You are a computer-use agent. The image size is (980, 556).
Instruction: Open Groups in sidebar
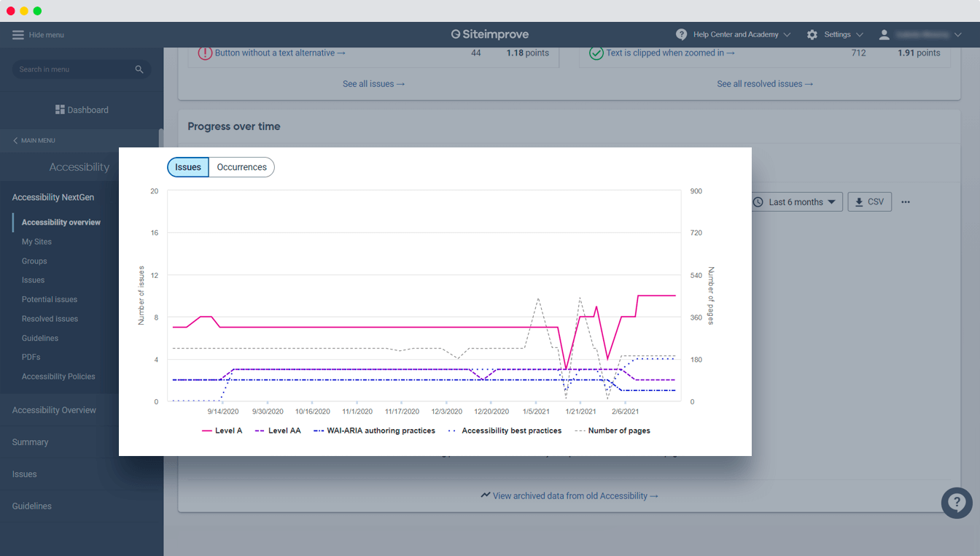tap(34, 261)
